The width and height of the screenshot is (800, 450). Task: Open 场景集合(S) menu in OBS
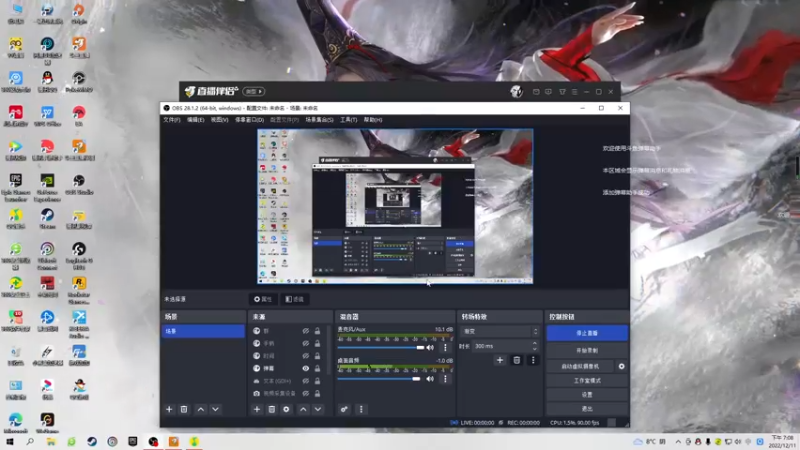(319, 120)
